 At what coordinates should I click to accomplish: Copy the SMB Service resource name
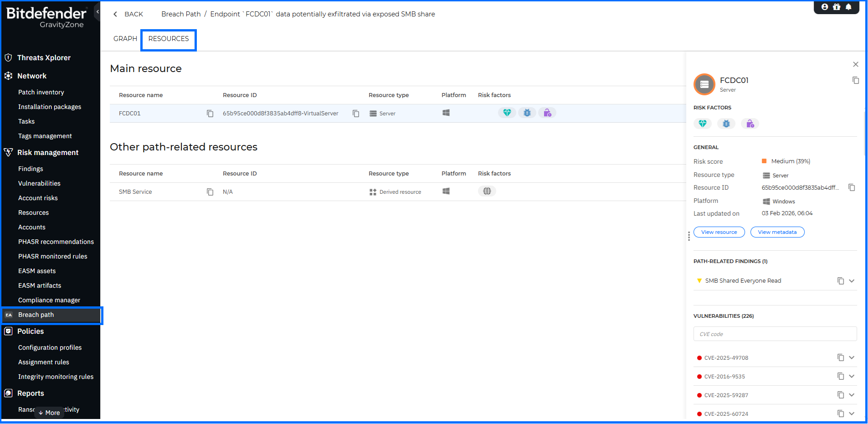210,192
